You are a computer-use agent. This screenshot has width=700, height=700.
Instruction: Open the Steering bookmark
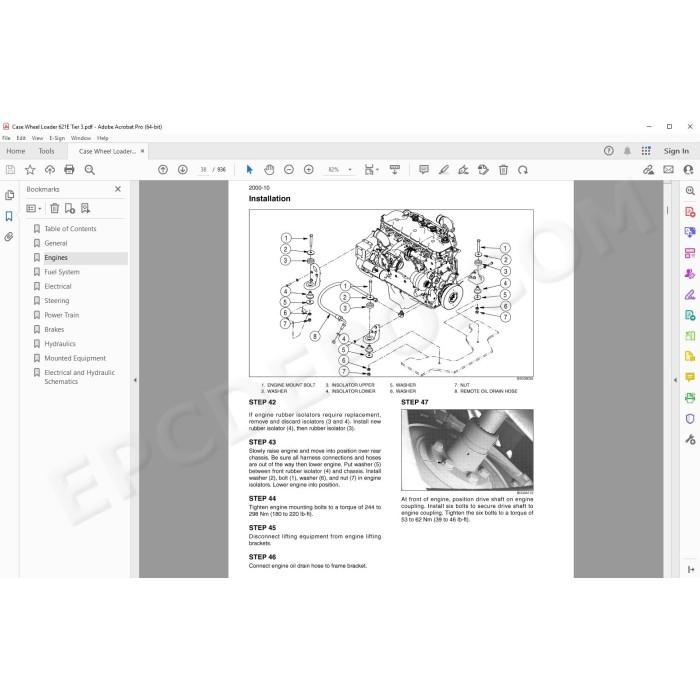[x=57, y=301]
